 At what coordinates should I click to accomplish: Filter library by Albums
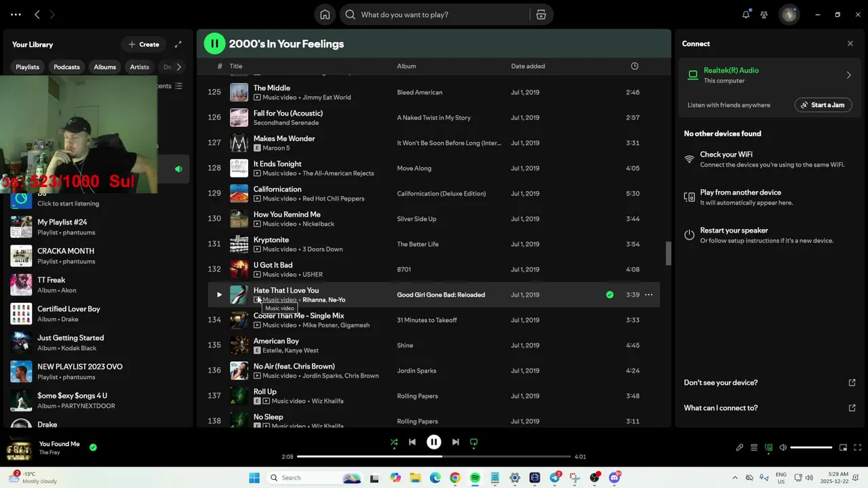tap(105, 67)
